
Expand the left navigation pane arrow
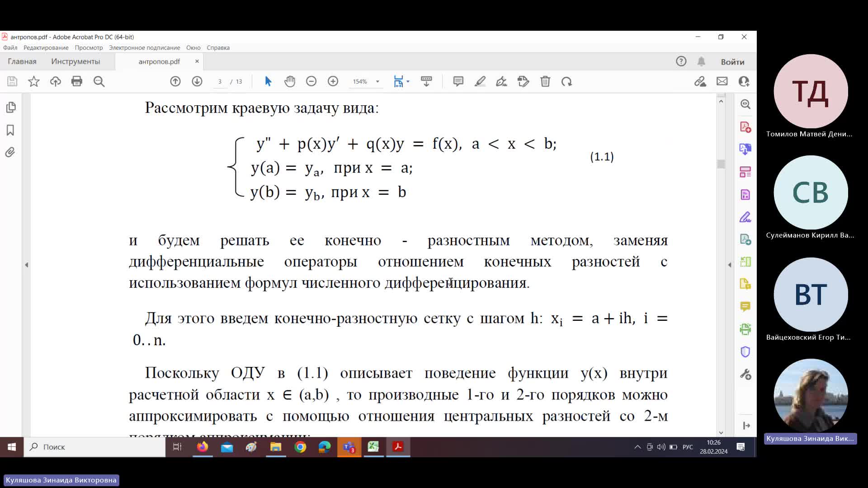click(x=27, y=265)
